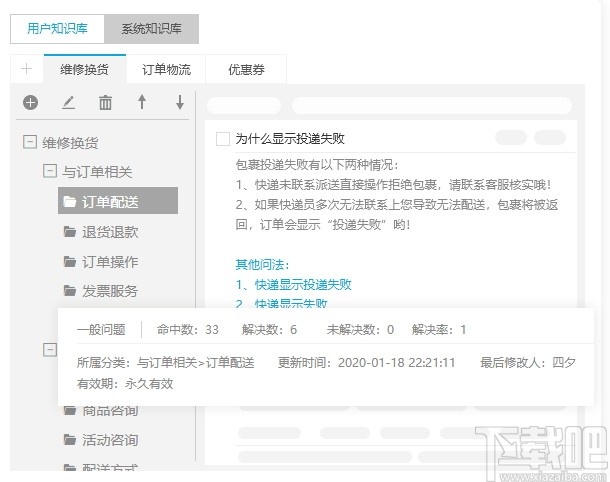Click 所属分类 与订单相关>订单配送 text
This screenshot has width=610, height=482.
pos(166,363)
